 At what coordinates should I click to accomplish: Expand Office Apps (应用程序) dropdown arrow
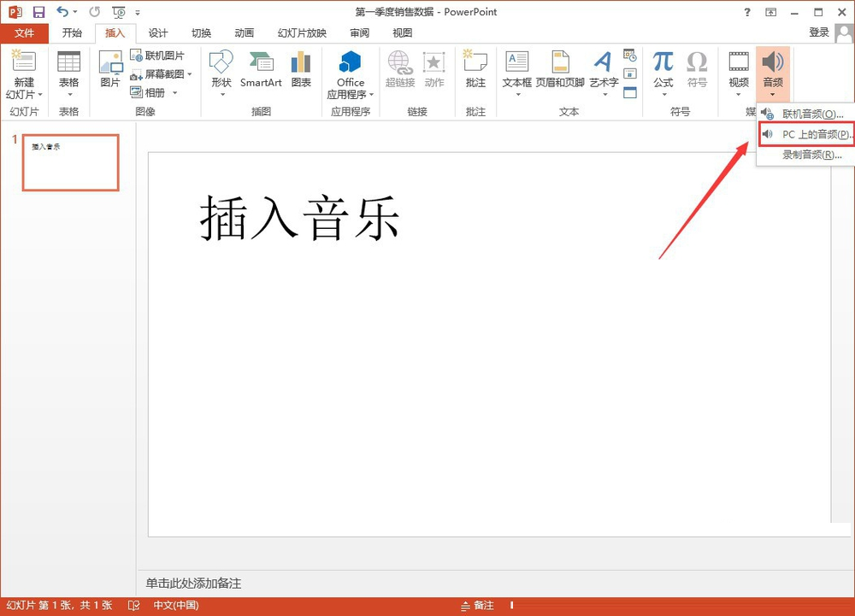tap(371, 94)
